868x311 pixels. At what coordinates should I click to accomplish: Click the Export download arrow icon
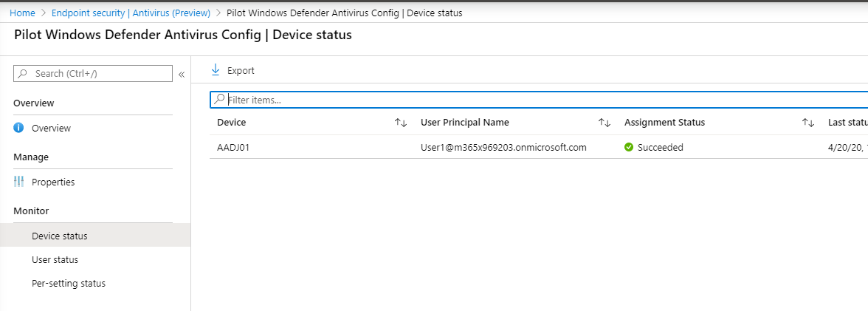(216, 69)
